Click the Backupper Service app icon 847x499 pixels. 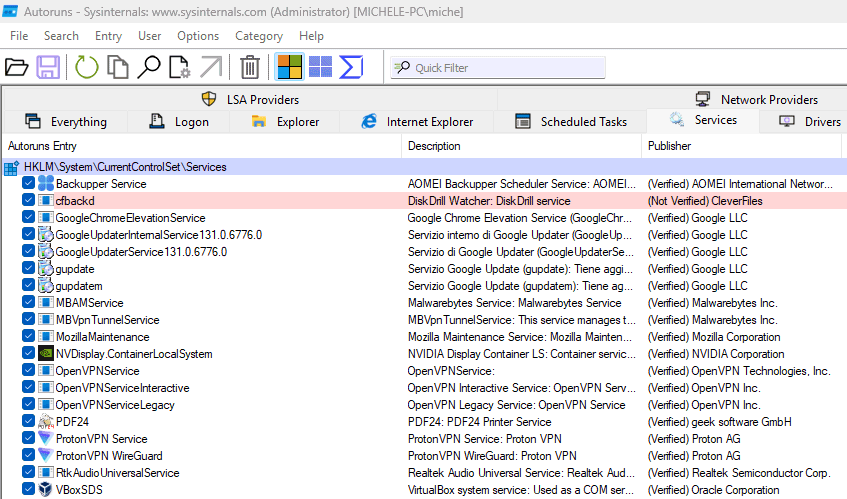tap(46, 184)
